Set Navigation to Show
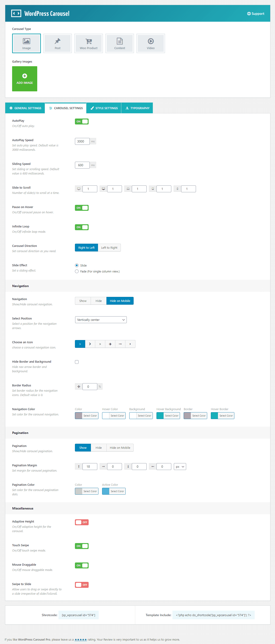The width and height of the screenshot is (275, 644). [x=83, y=301]
